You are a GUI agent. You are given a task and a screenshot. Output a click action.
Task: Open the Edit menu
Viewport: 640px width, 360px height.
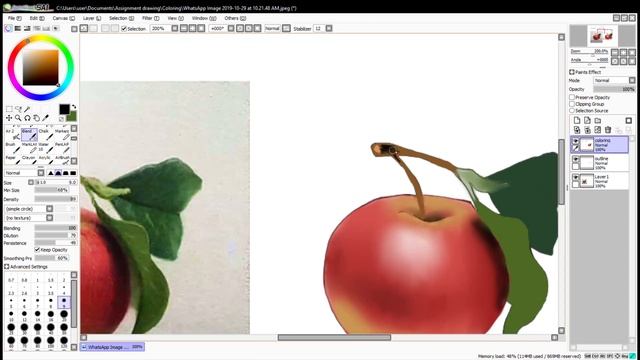click(x=37, y=18)
